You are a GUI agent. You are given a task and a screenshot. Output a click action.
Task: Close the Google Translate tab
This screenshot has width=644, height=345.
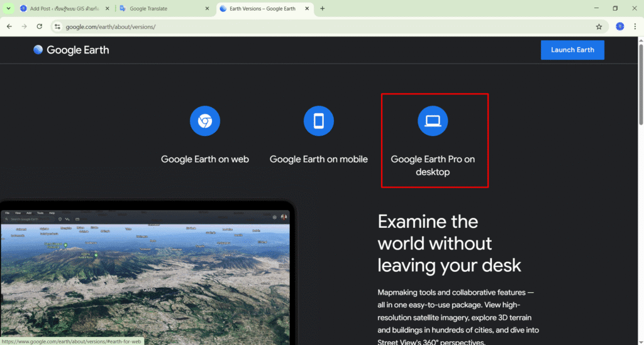[x=207, y=9]
